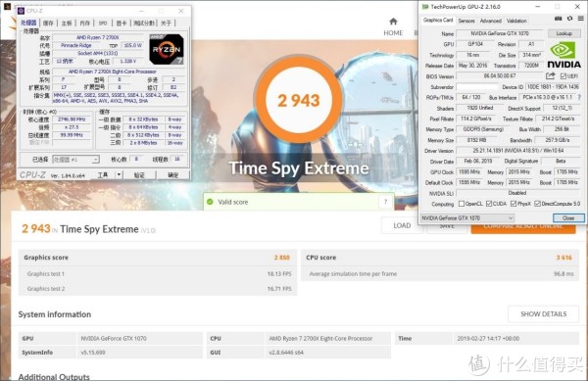Click the Bus Interface question mark icon
Viewport: 588px width, 381px height.
(x=580, y=97)
